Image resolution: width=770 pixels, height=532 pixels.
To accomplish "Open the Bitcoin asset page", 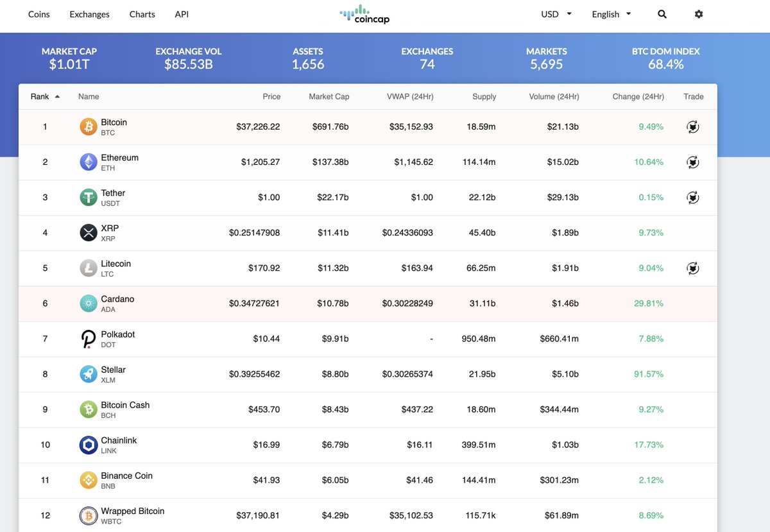I will tap(113, 122).
